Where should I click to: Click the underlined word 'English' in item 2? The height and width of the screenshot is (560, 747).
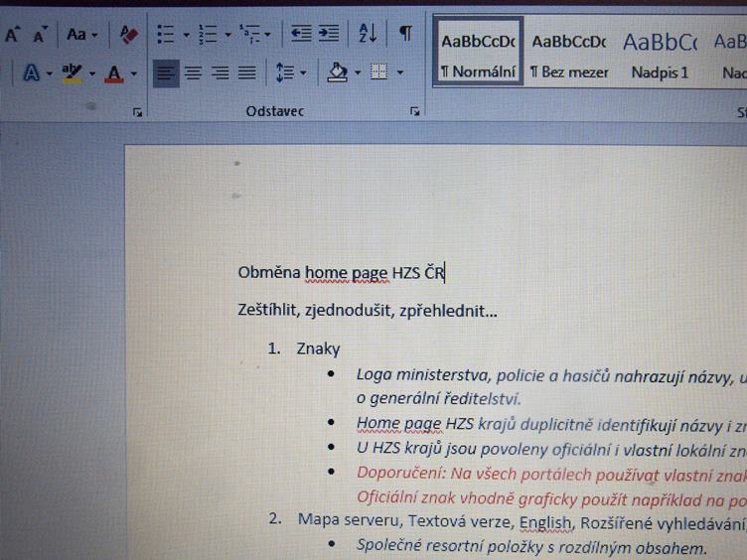click(x=545, y=523)
